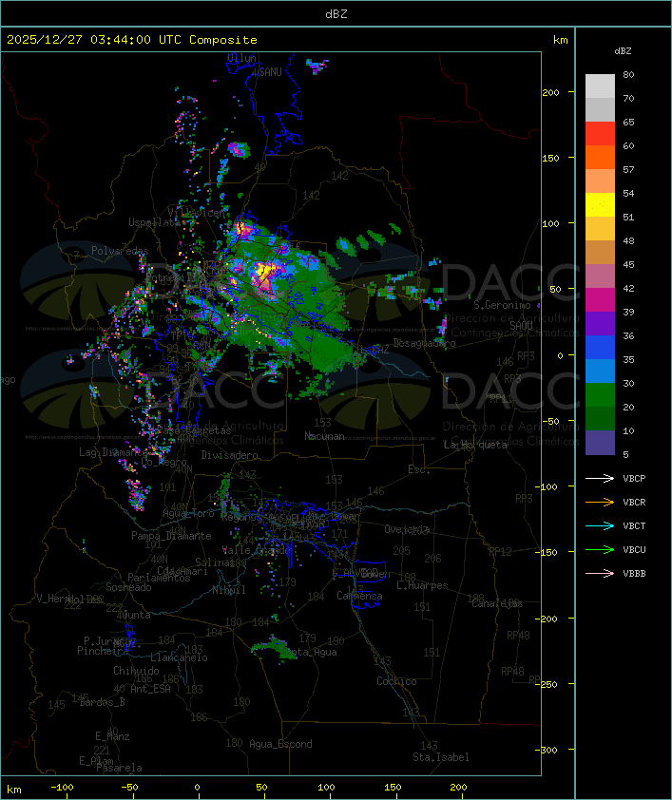Click the green VBCU arrow icon
Viewport: 672px width, 800px height.
point(600,549)
